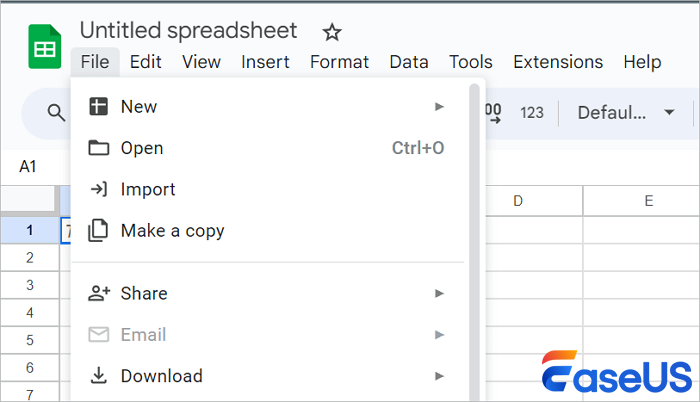
Task: Choose New from the File menu
Action: (268, 107)
